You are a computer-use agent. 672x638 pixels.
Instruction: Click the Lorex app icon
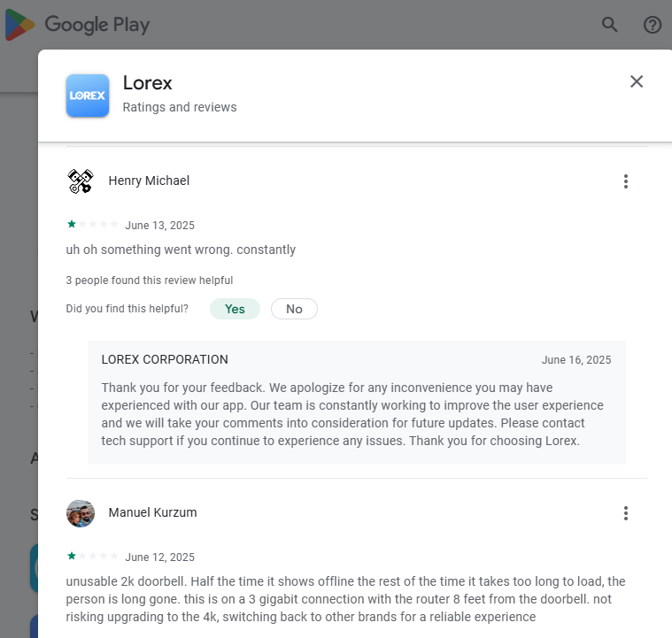pyautogui.click(x=88, y=96)
